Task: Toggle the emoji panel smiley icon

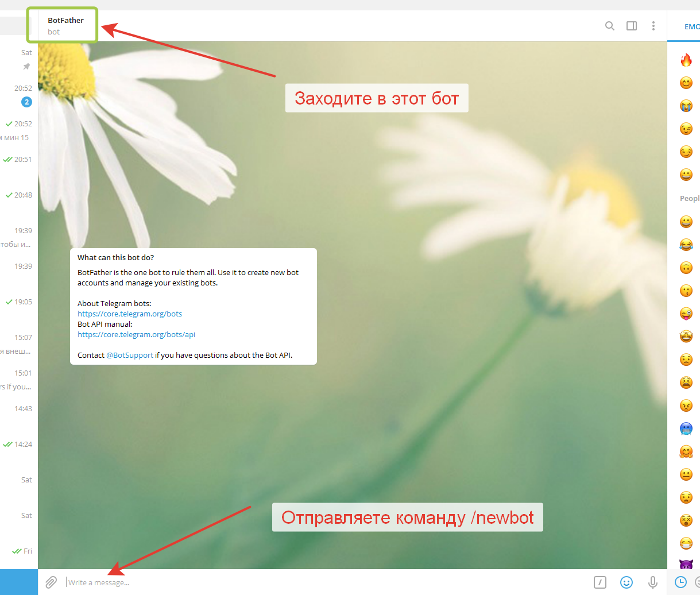Action: 626,582
